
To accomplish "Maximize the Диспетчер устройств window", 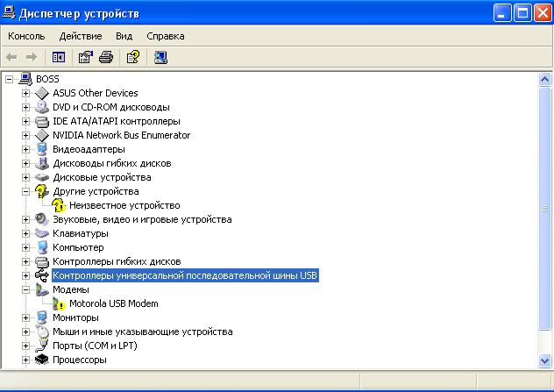I will coord(523,13).
